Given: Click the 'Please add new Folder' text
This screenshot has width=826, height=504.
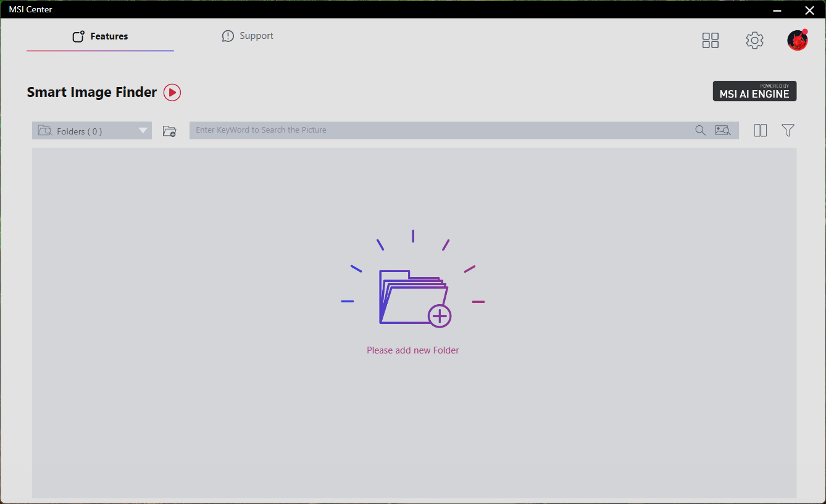Looking at the screenshot, I should [413, 350].
